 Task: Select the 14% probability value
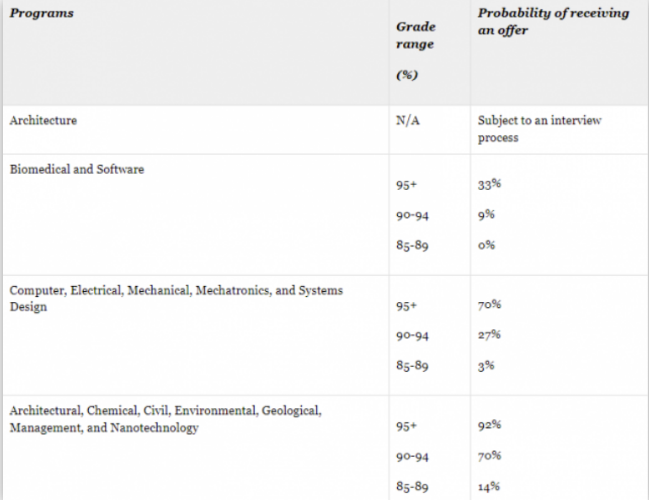pyautogui.click(x=489, y=486)
